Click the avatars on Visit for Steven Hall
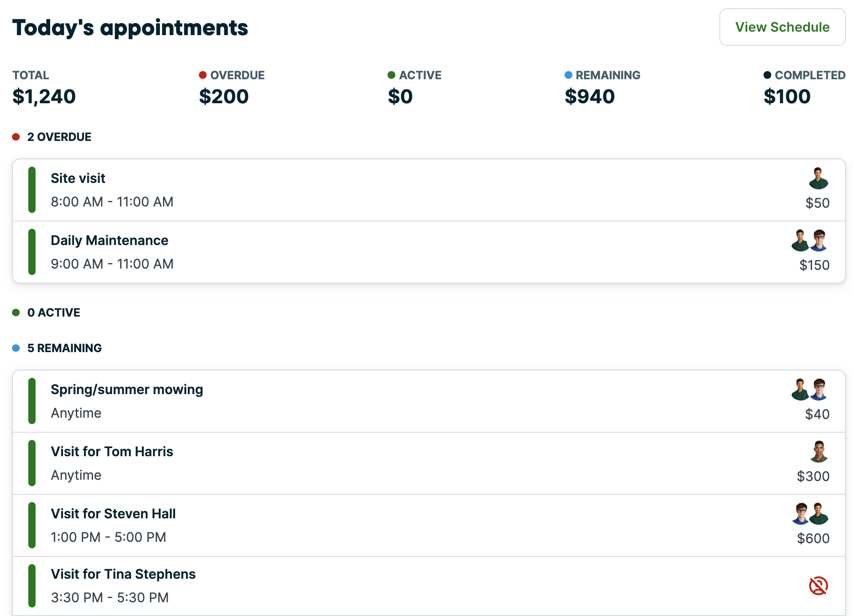The image size is (854, 616). point(809,514)
